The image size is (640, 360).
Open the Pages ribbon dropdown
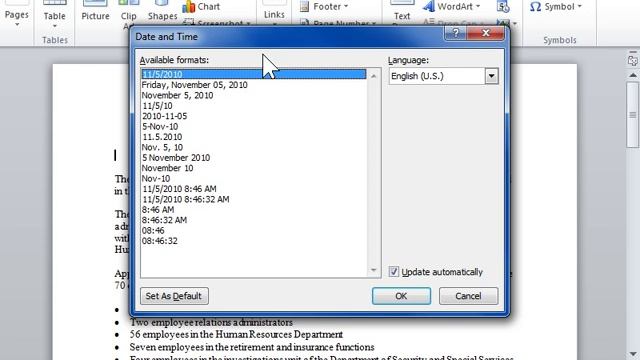pyautogui.click(x=17, y=15)
